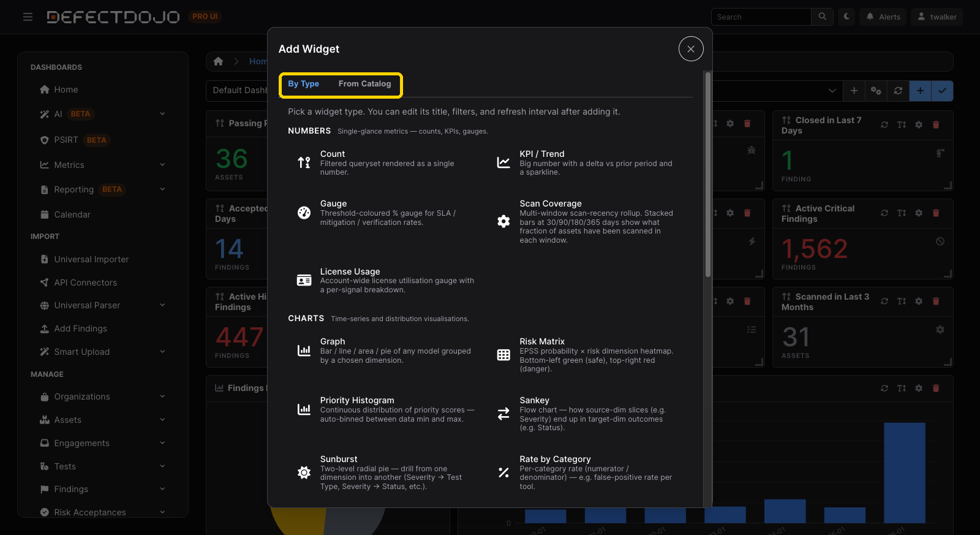Expand the Reporting sidebar chevron
980x535 pixels.
pos(162,189)
